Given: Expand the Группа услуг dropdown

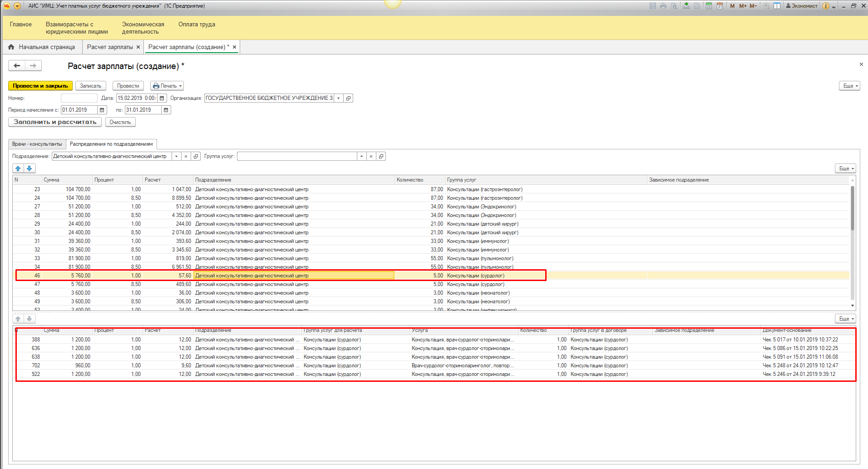Looking at the screenshot, I should point(361,156).
